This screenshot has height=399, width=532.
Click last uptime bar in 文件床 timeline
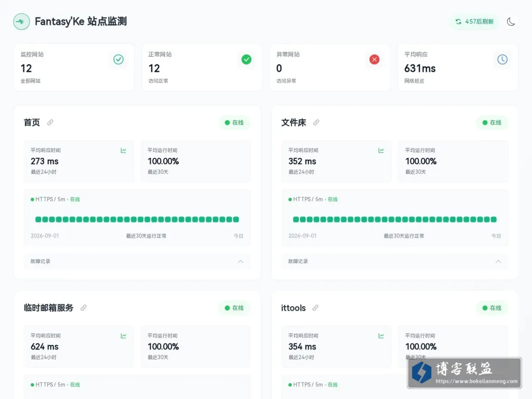coord(493,219)
